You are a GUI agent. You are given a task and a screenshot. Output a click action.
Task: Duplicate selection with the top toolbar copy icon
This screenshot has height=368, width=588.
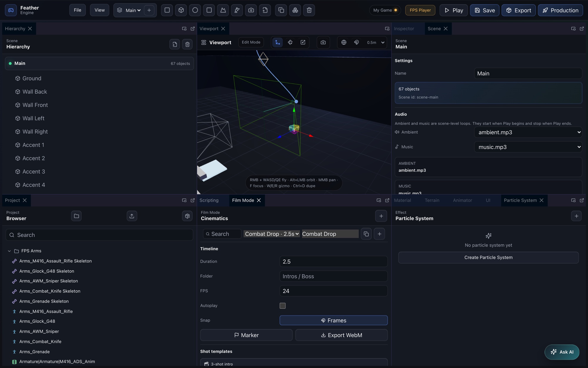point(281,10)
